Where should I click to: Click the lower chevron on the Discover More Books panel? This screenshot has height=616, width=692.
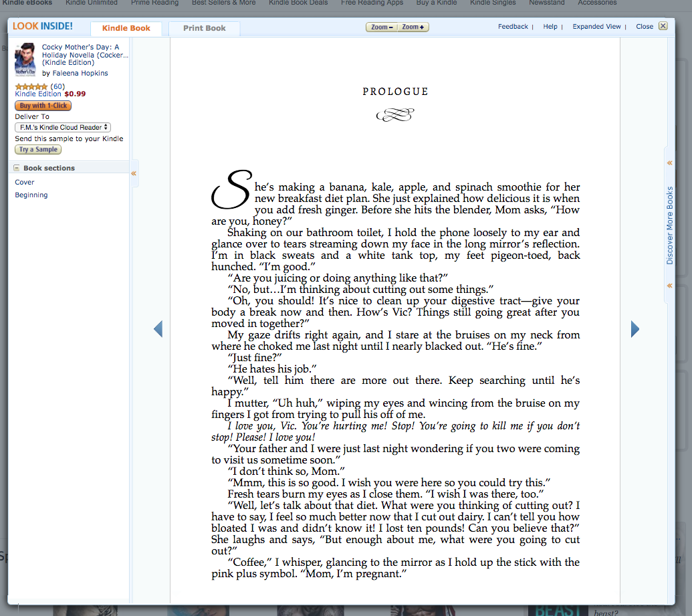pos(669,286)
